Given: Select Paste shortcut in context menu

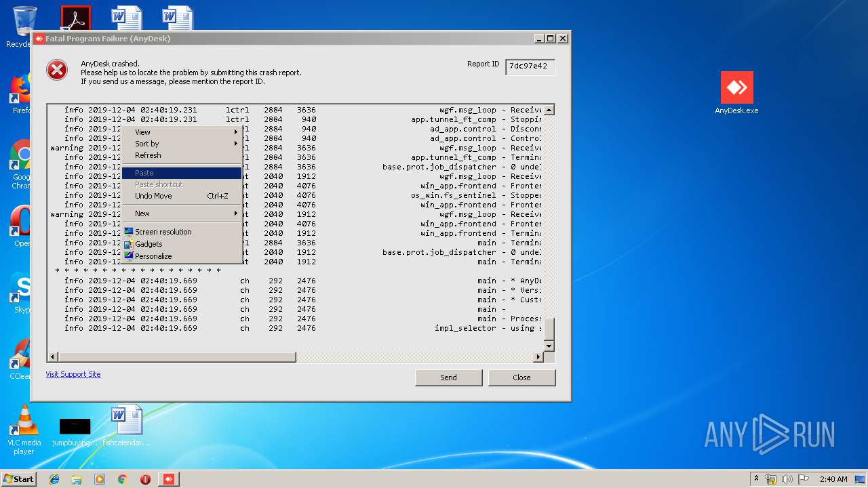Looking at the screenshot, I should pyautogui.click(x=182, y=184).
